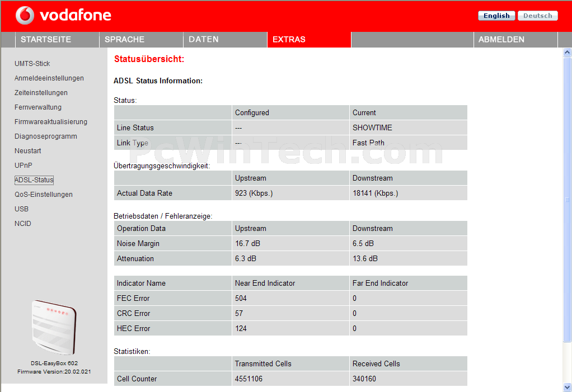
Task: Click upstream attenuation 6.3 dB
Action: pyautogui.click(x=246, y=259)
